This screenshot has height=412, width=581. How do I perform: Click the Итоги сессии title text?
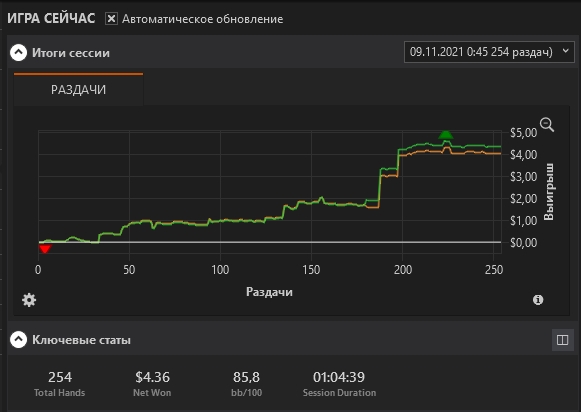coord(71,53)
